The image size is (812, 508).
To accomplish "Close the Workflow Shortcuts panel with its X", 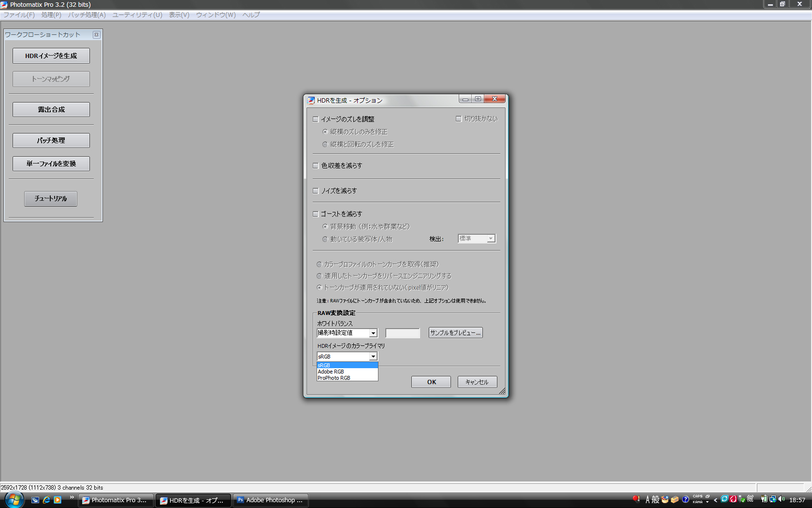I will 97,35.
